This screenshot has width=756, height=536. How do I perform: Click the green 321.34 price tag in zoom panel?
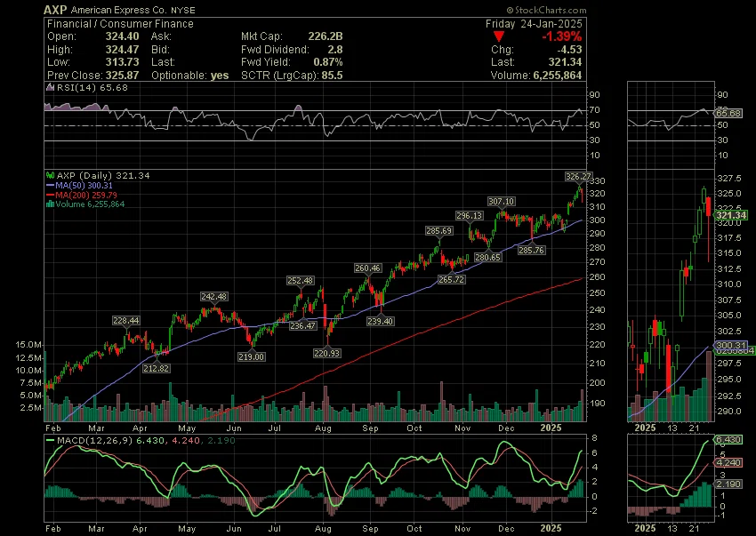(x=731, y=215)
